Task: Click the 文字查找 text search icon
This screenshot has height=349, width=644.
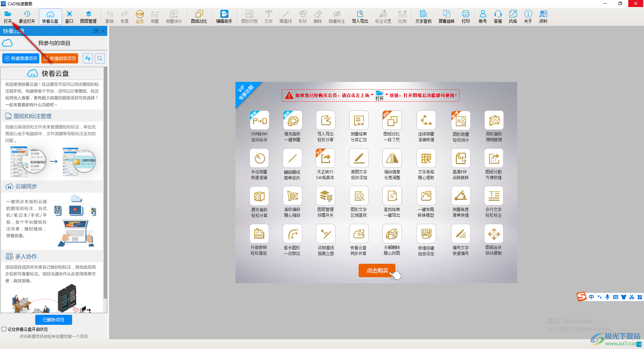Action: (x=423, y=16)
